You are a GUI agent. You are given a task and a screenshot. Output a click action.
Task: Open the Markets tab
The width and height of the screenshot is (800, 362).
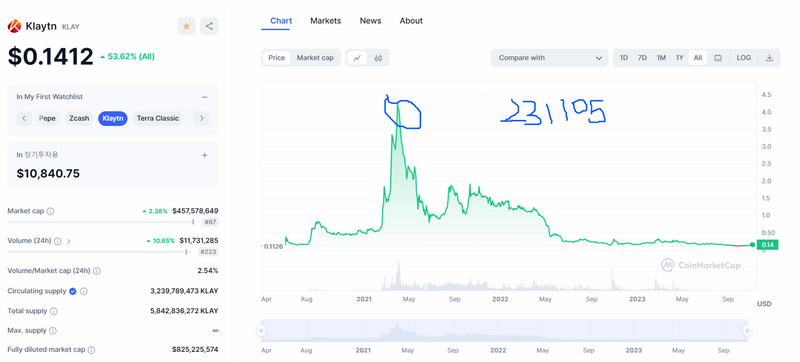326,21
